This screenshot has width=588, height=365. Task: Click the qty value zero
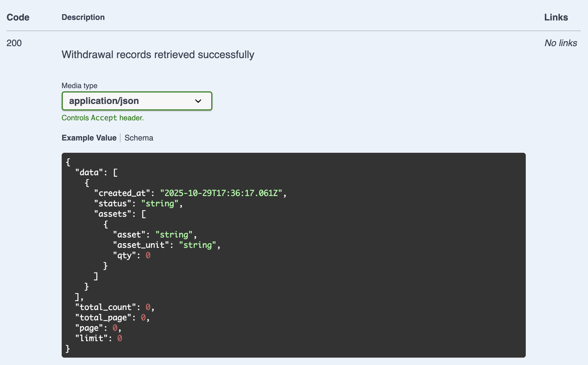148,255
